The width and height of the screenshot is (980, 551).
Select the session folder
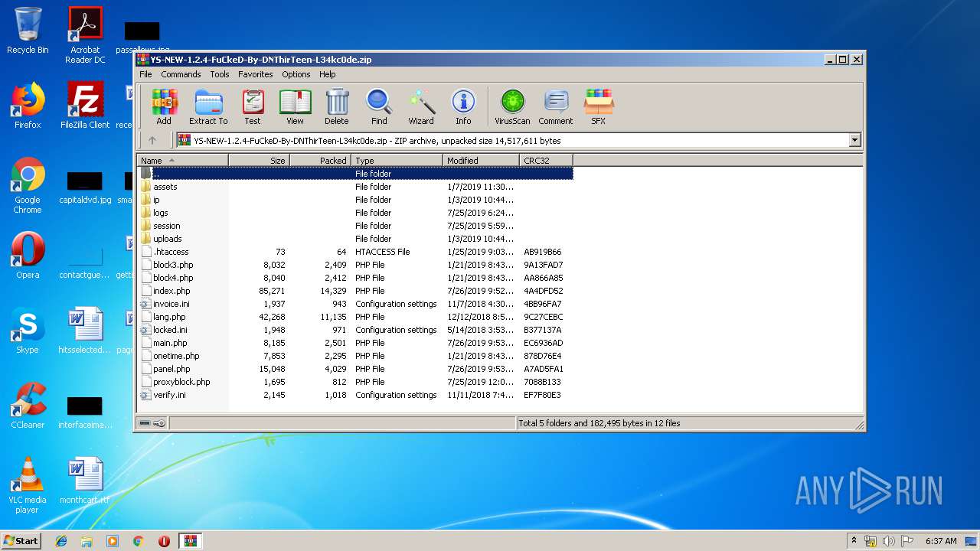(355, 226)
